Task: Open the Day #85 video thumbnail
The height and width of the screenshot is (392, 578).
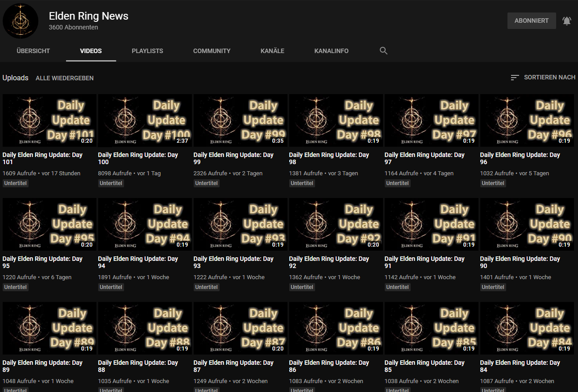Action: pos(432,328)
